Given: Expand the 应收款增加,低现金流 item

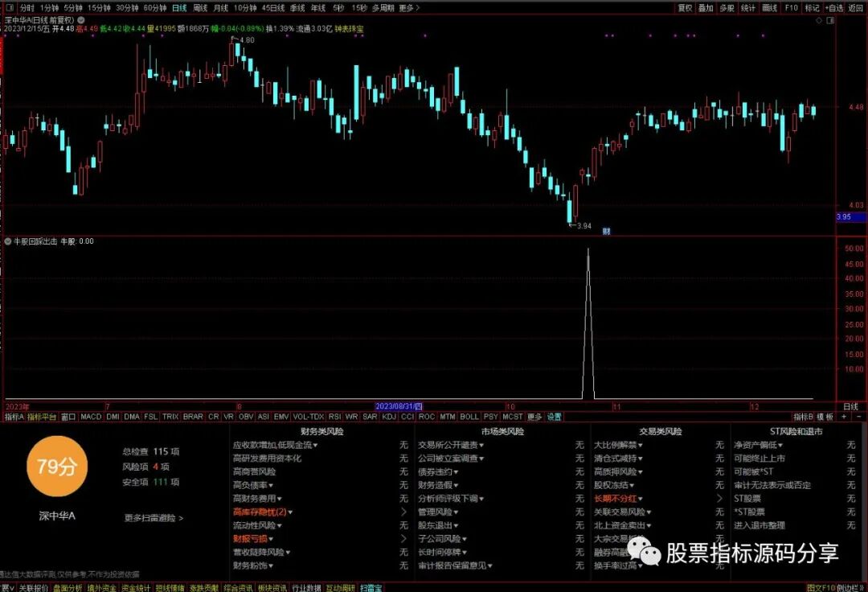Looking at the screenshot, I should point(275,445).
